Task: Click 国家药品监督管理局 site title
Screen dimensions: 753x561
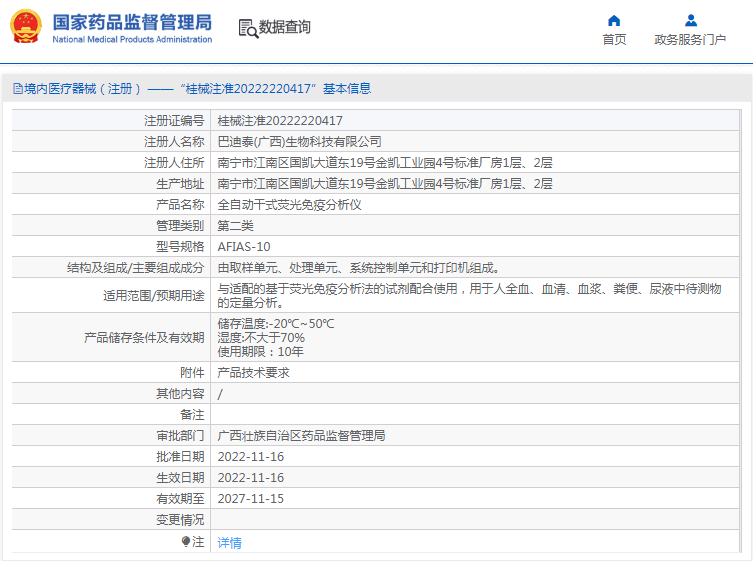Action: 132,22
